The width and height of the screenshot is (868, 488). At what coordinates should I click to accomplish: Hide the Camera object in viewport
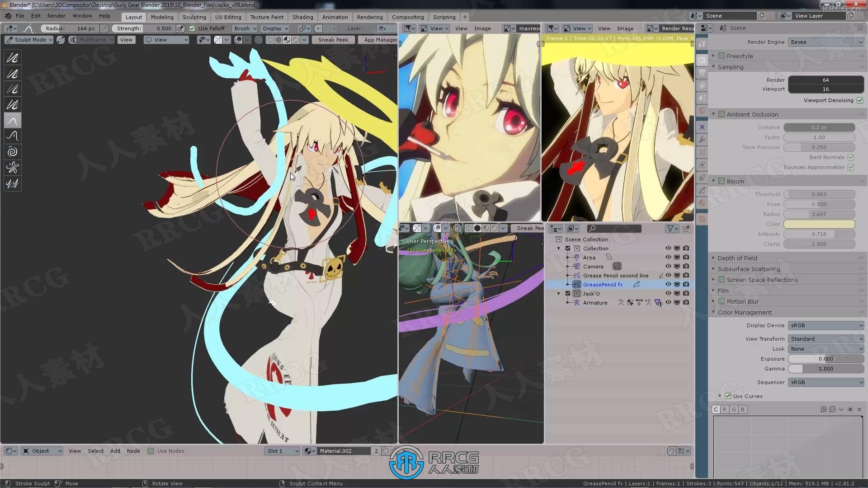pos(668,266)
